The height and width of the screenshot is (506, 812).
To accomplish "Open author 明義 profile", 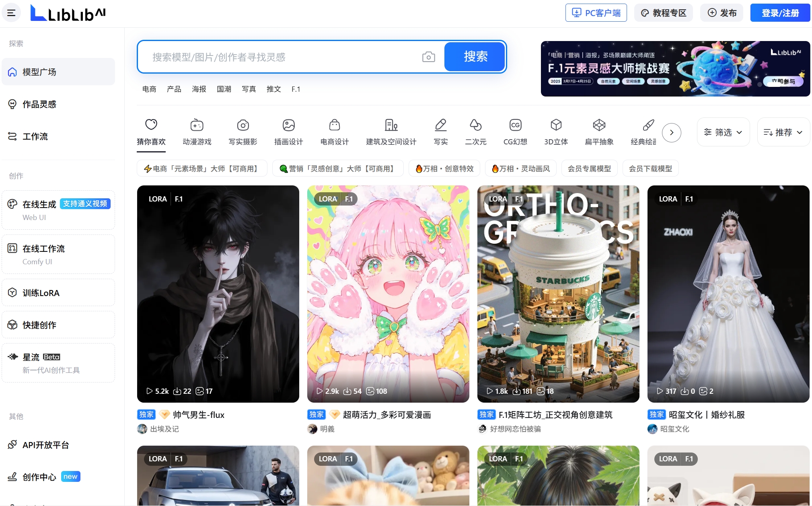I will click(321, 429).
